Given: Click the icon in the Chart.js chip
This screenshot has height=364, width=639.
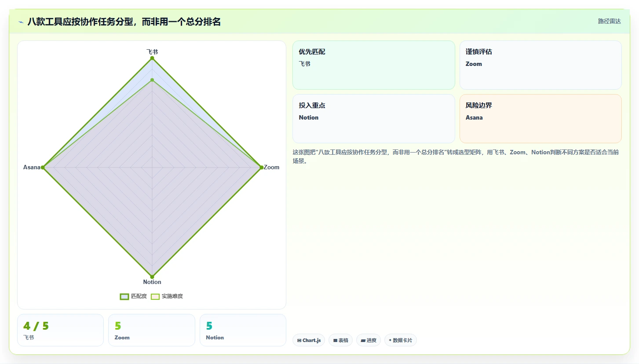Looking at the screenshot, I should click(x=299, y=340).
